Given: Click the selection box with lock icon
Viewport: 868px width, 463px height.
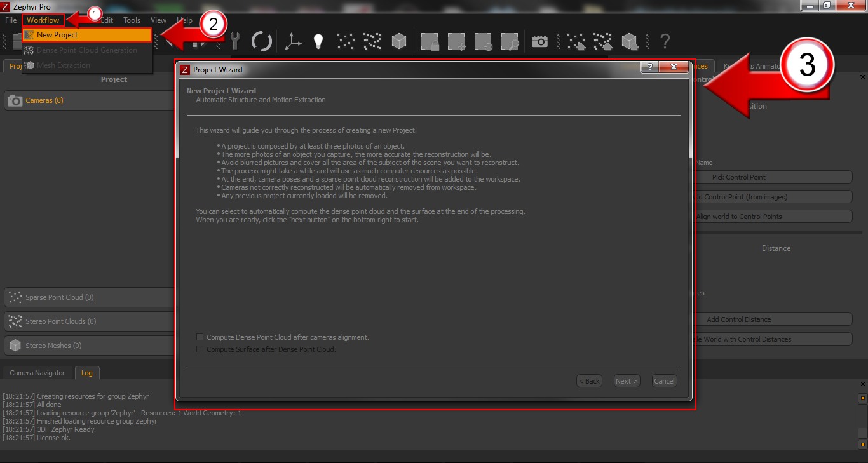Looking at the screenshot, I should pos(430,42).
